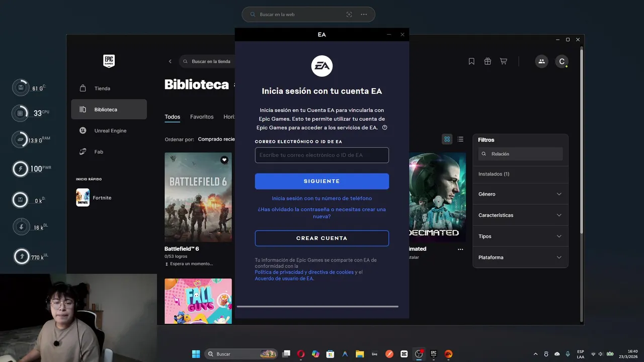Open Tienda in the Epic sidebar
644x362 pixels.
109,88
